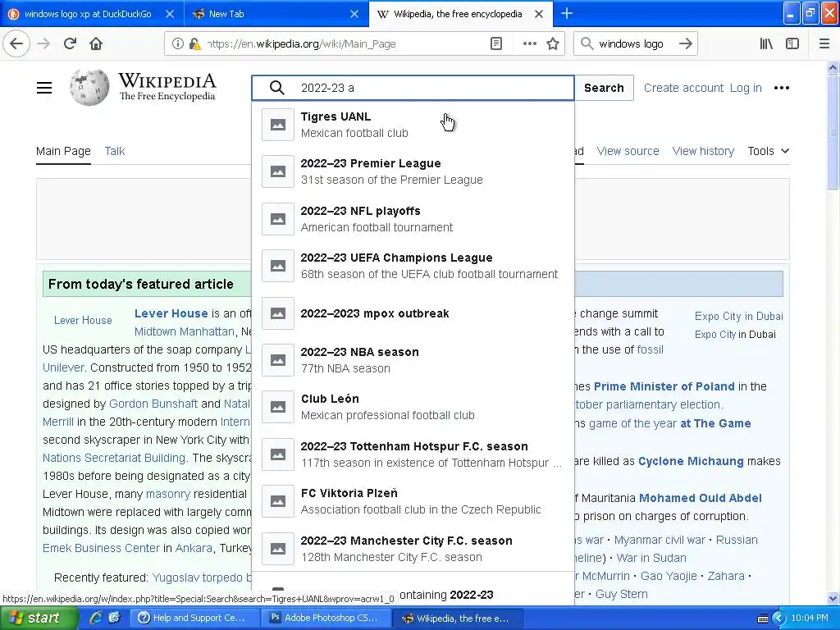Show hidden tray icons arrow in taskbar
Image resolution: width=840 pixels, height=630 pixels.
pyautogui.click(x=778, y=619)
